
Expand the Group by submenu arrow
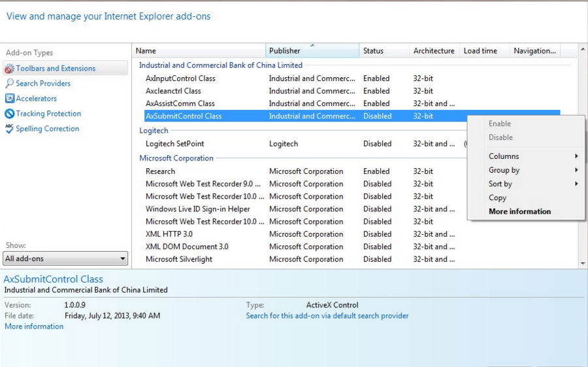click(576, 170)
